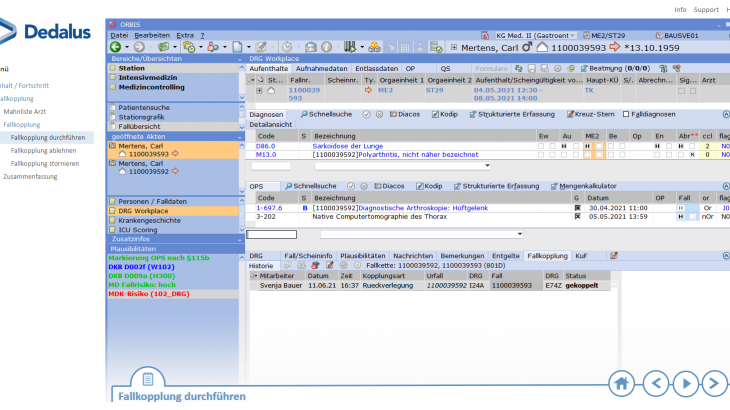The height and width of the screenshot is (410, 730).
Task: Open the diagnosis description dropdown below M13.0
Action: click(487, 165)
